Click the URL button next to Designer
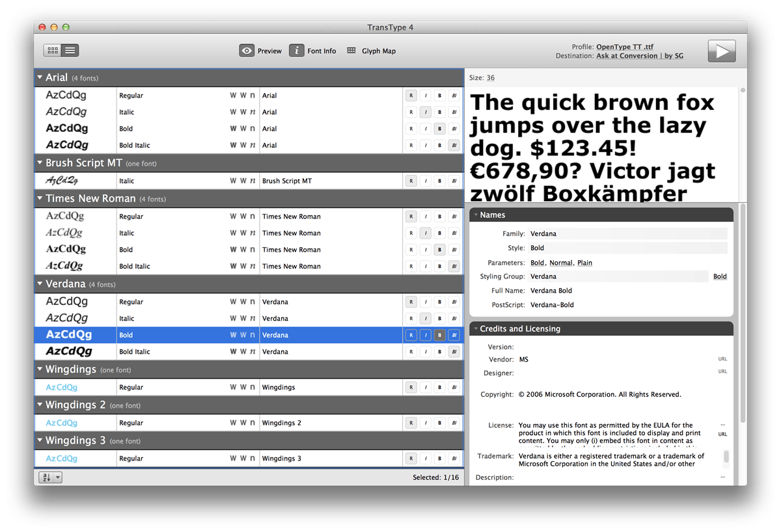This screenshot has height=532, width=781. [722, 371]
